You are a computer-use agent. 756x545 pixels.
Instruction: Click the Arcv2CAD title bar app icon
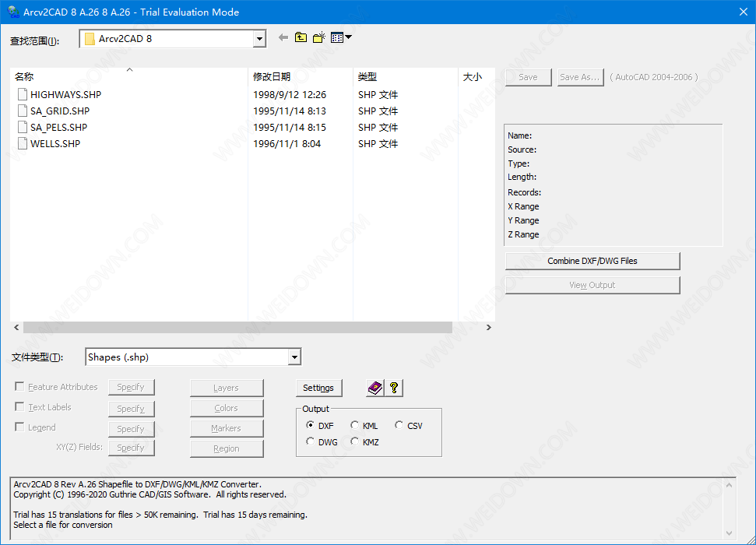pyautogui.click(x=13, y=12)
